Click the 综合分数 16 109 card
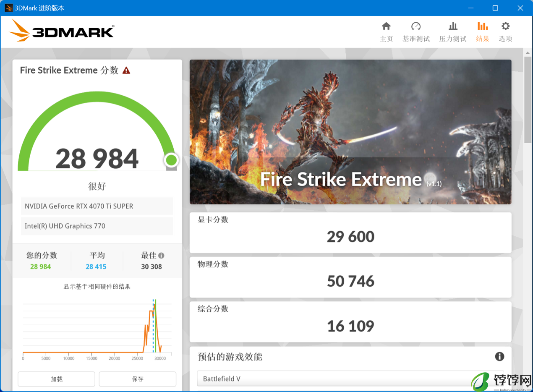The height and width of the screenshot is (392, 533). point(350,321)
